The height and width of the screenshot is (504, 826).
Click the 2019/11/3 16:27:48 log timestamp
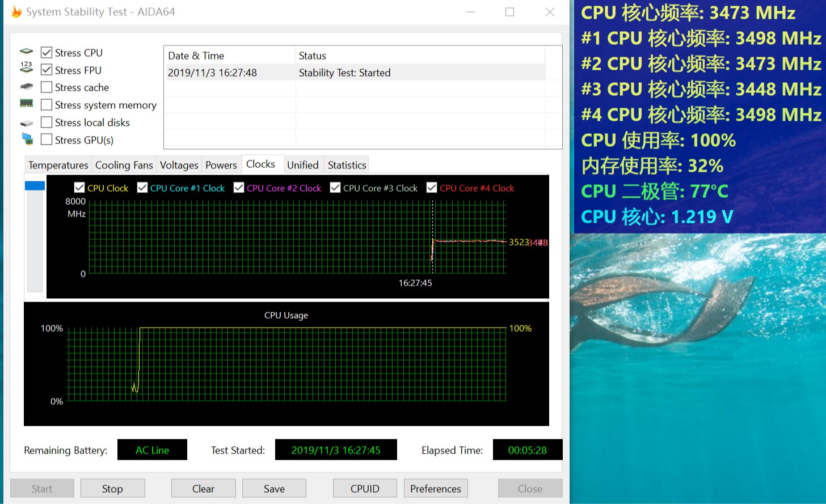pyautogui.click(x=212, y=73)
